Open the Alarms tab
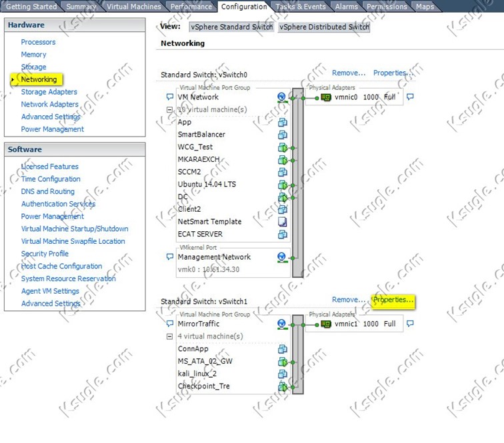 (346, 7)
